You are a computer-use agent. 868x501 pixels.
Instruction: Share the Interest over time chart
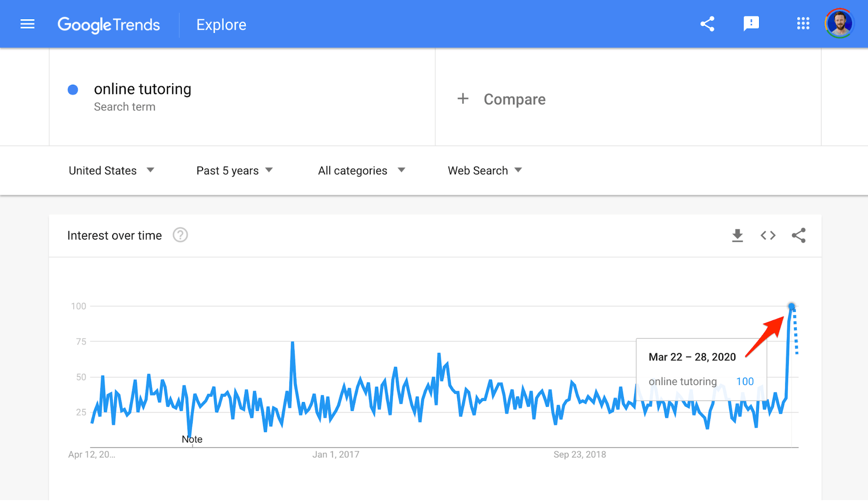[x=799, y=235]
